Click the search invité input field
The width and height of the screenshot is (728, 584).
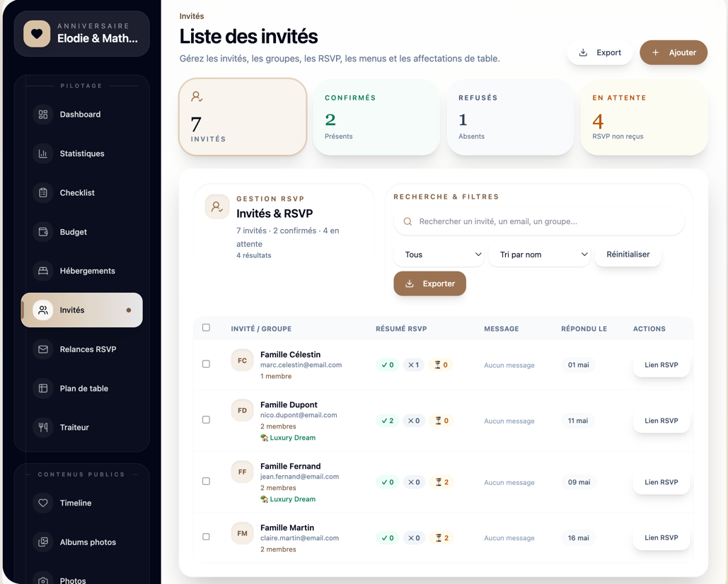coord(539,222)
